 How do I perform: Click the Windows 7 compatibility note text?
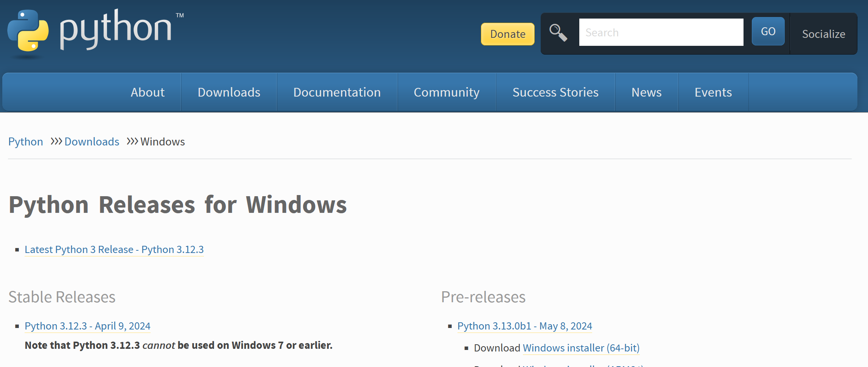click(x=179, y=345)
